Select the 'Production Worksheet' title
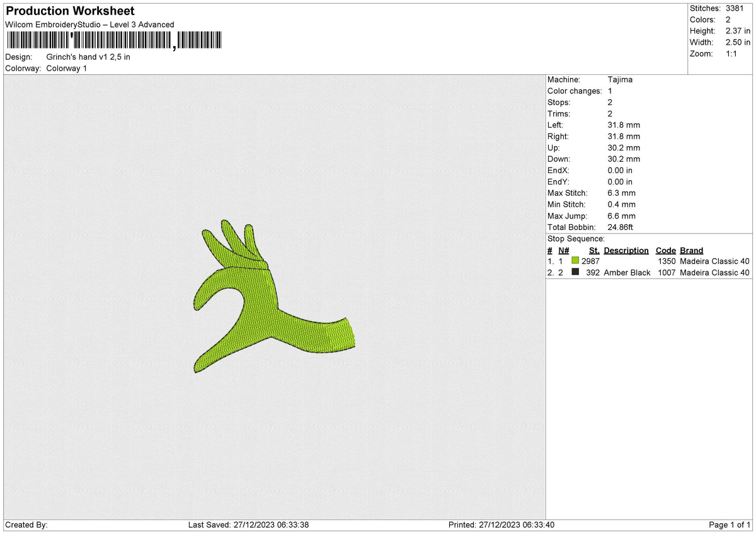Viewport: 756px width, 534px height. coord(69,11)
